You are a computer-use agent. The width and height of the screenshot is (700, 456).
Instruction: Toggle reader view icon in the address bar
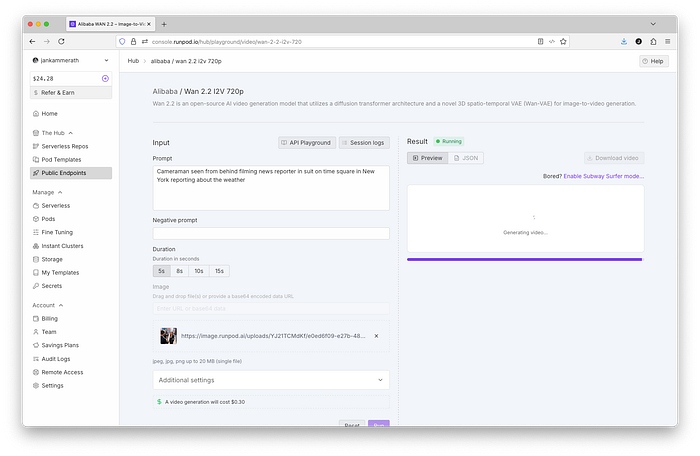click(540, 42)
